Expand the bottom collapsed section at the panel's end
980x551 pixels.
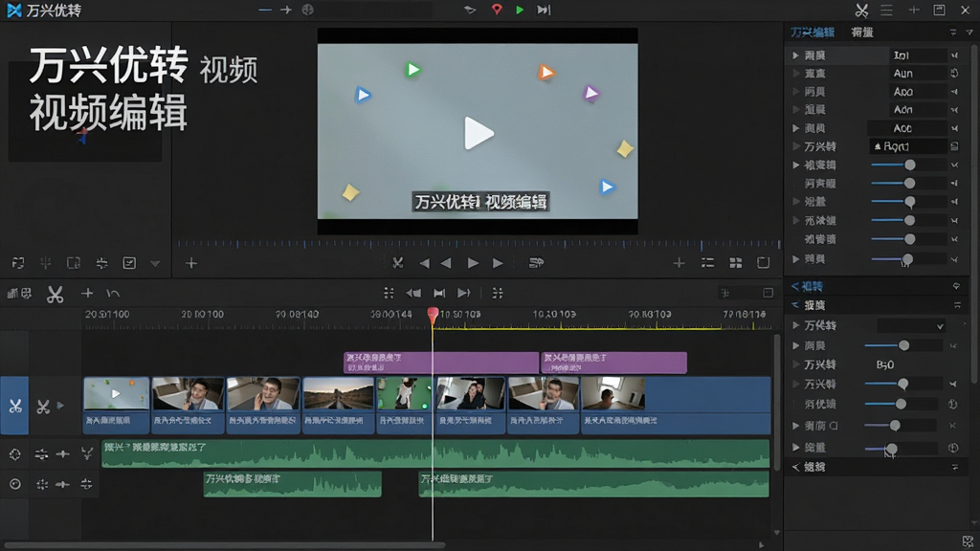(795, 467)
